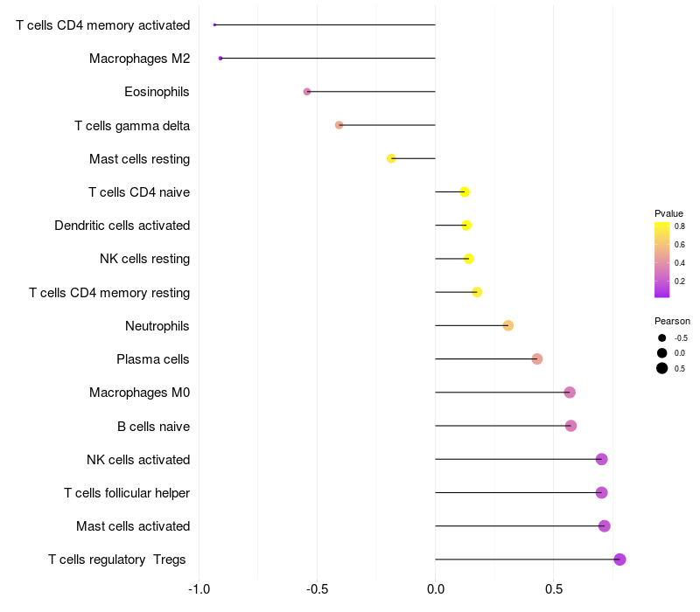
Task: Click the Pearson -0.5 legend circle
Action: [x=662, y=338]
